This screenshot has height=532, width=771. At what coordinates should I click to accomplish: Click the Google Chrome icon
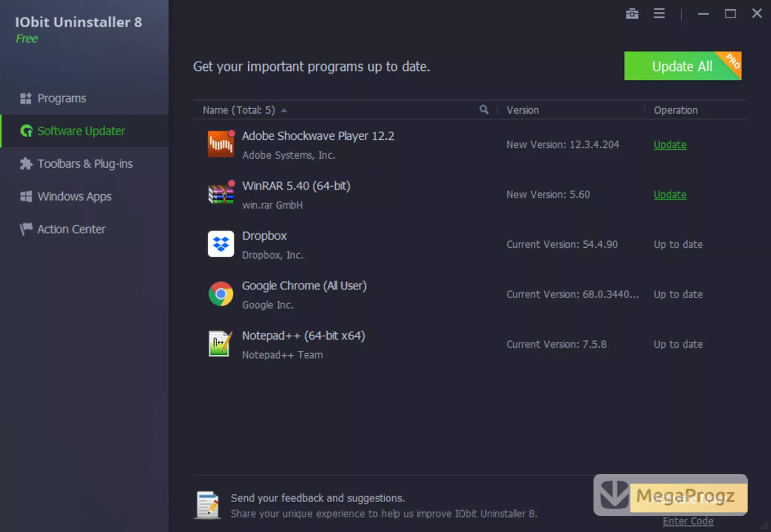[x=221, y=294]
